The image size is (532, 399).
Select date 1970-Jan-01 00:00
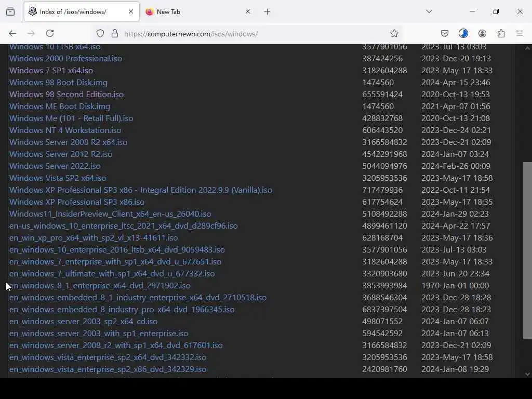455,285
